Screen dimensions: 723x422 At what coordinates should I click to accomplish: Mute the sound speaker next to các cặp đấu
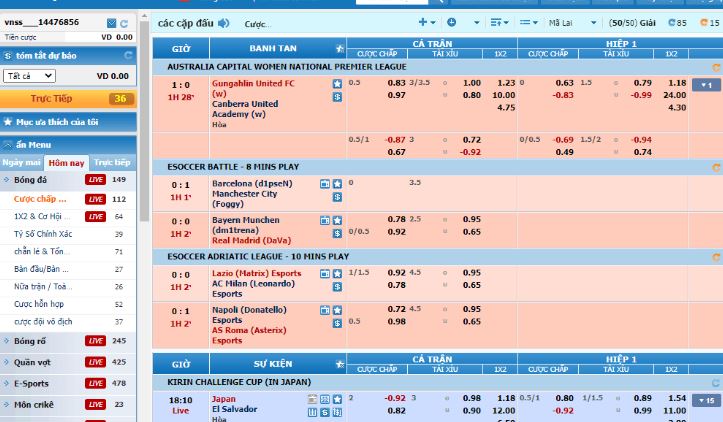[224, 23]
